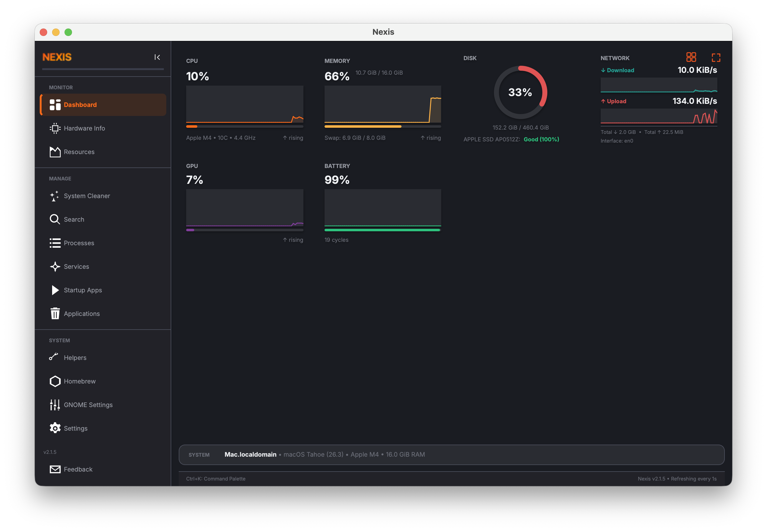This screenshot has height=532, width=767.
Task: Open Settings from the System section
Action: click(x=76, y=428)
